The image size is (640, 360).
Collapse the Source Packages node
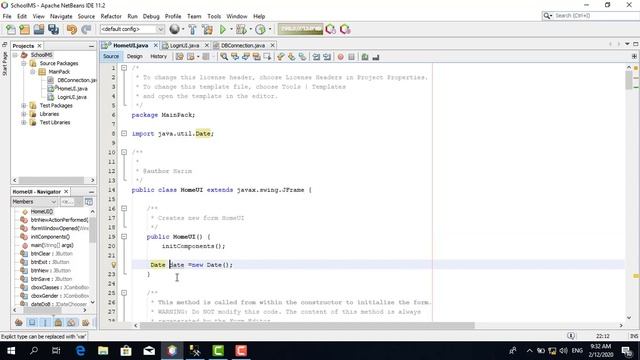[24, 63]
